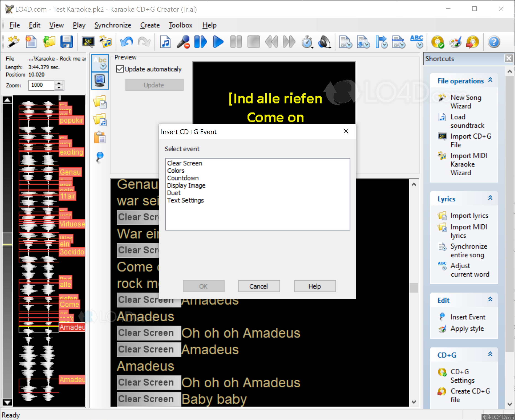Click the blue Help question mark icon
Viewport: 515px width, 420px height.
pos(494,42)
